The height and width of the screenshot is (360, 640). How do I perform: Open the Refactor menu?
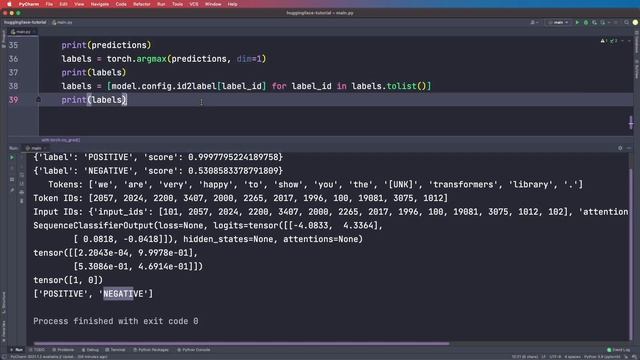(142, 4)
